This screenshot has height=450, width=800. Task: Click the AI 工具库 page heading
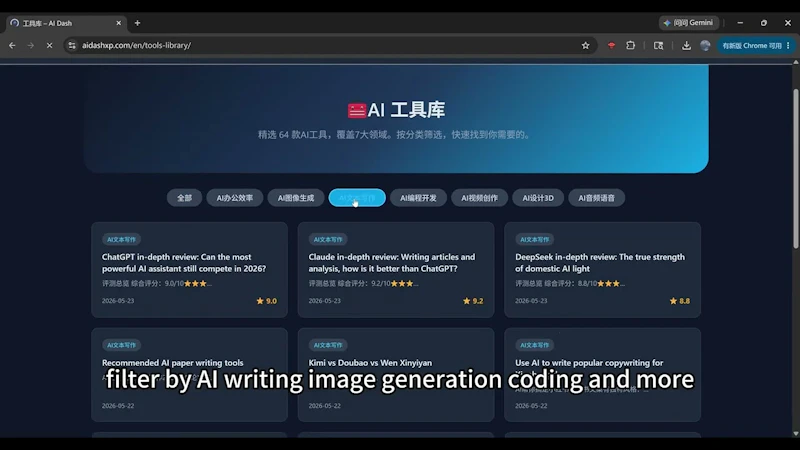click(396, 110)
